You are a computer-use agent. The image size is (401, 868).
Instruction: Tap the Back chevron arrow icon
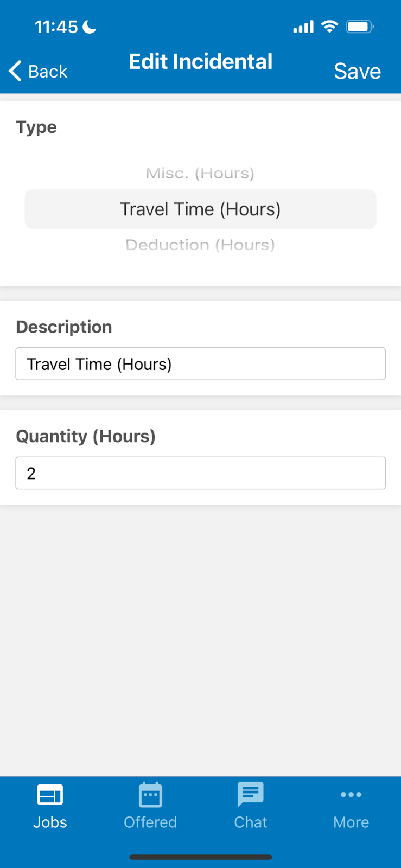[x=15, y=71]
